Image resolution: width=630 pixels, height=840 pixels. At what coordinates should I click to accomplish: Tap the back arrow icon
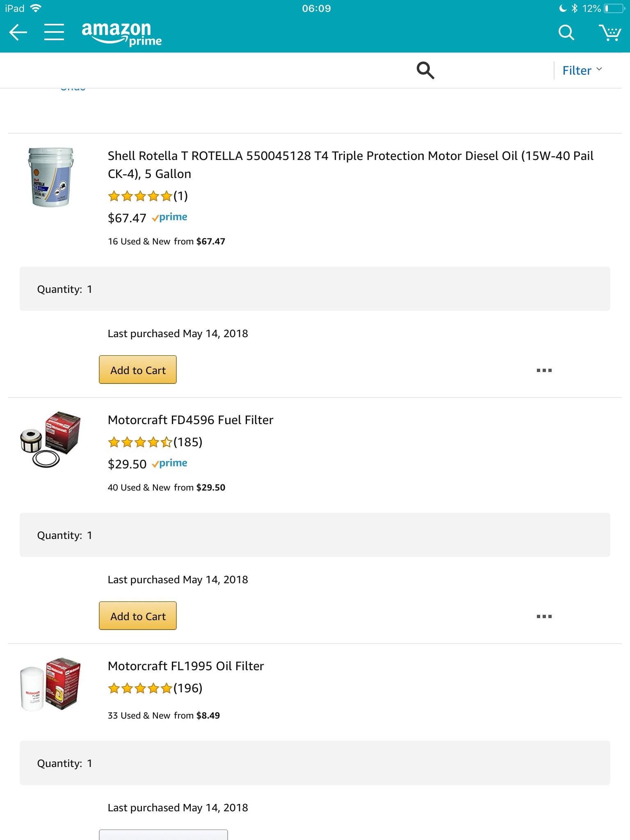click(x=18, y=32)
